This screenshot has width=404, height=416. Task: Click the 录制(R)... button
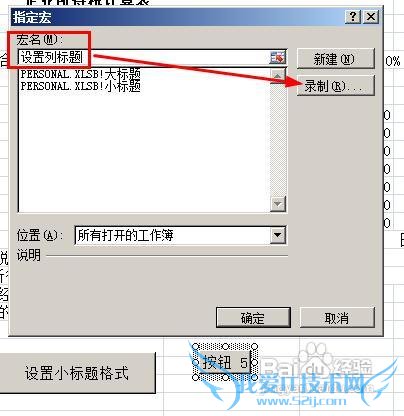(336, 86)
